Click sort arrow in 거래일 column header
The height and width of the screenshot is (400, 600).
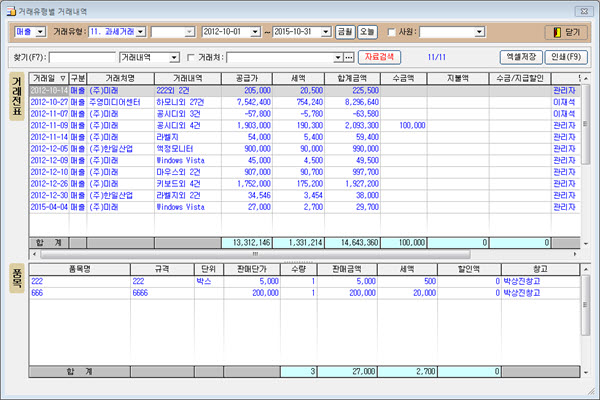(x=64, y=77)
